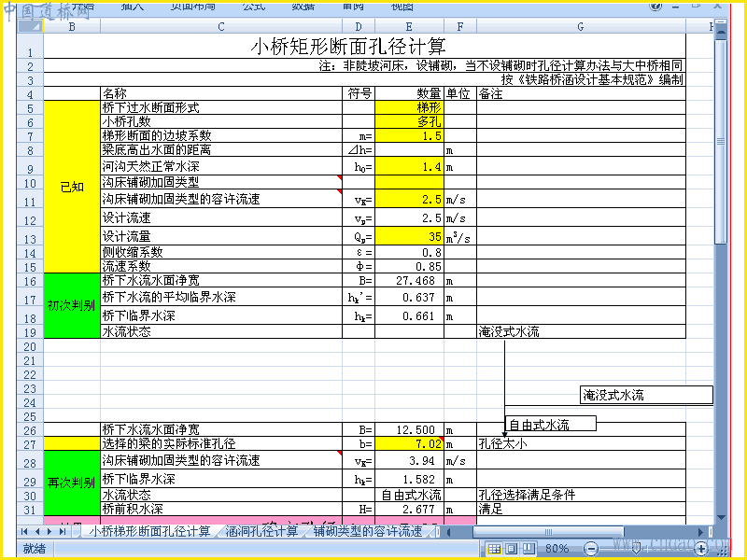
Task: Go to the last sheet using the navigation arrow
Action: (62, 531)
